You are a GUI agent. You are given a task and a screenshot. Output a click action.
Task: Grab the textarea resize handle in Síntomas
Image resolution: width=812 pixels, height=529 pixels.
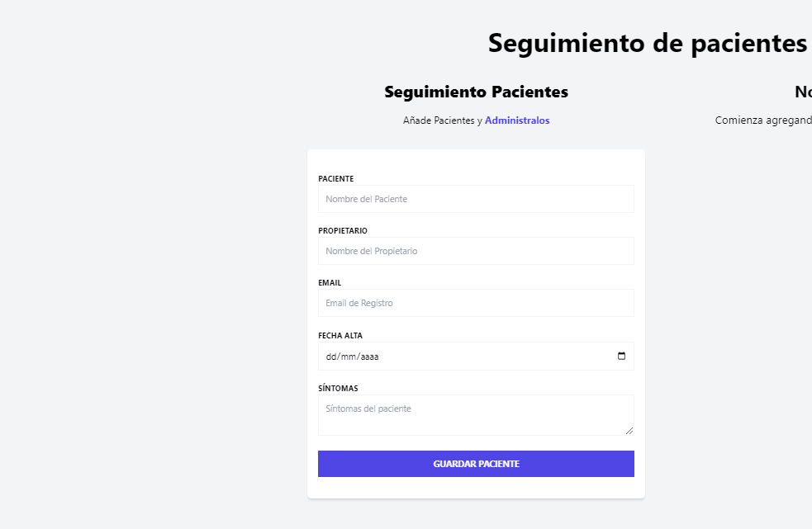point(629,431)
